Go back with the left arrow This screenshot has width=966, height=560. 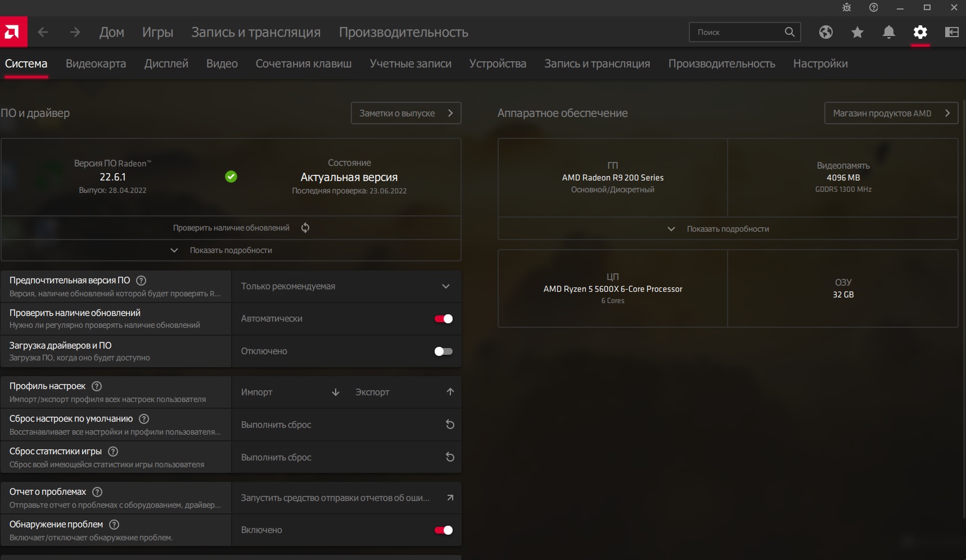point(43,32)
